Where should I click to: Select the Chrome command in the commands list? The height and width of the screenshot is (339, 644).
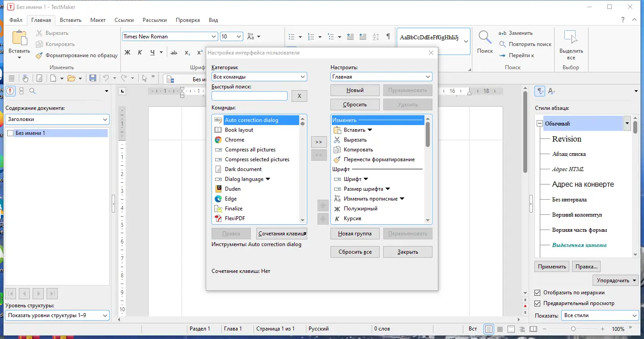[x=235, y=139]
